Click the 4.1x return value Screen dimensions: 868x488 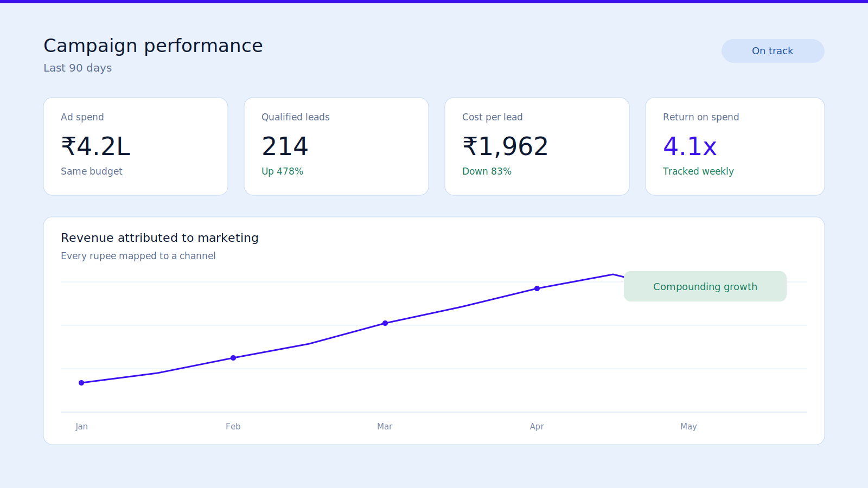[x=690, y=146]
